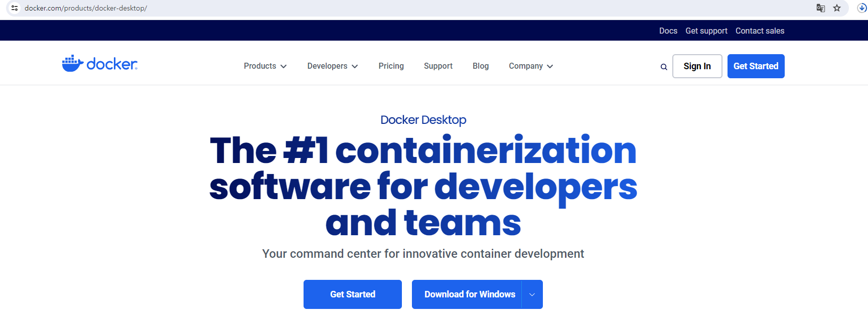Click the Sign In button
Viewport: 868px width, 327px height.
coord(697,66)
